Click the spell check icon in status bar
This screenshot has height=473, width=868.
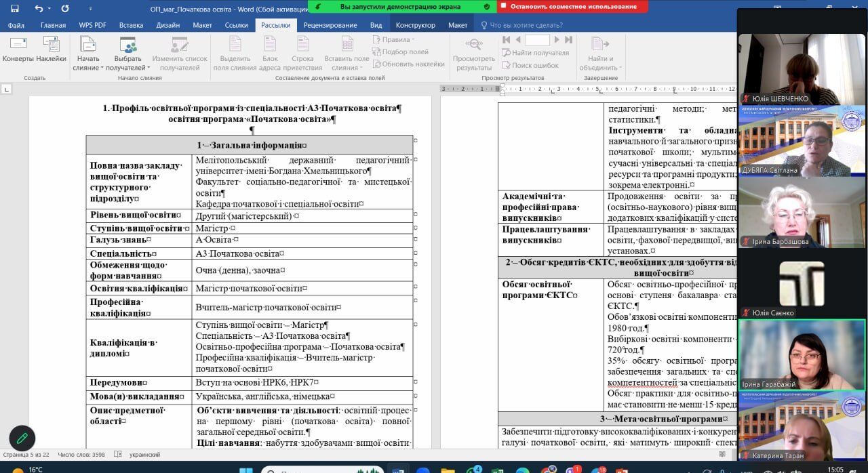[x=118, y=455]
